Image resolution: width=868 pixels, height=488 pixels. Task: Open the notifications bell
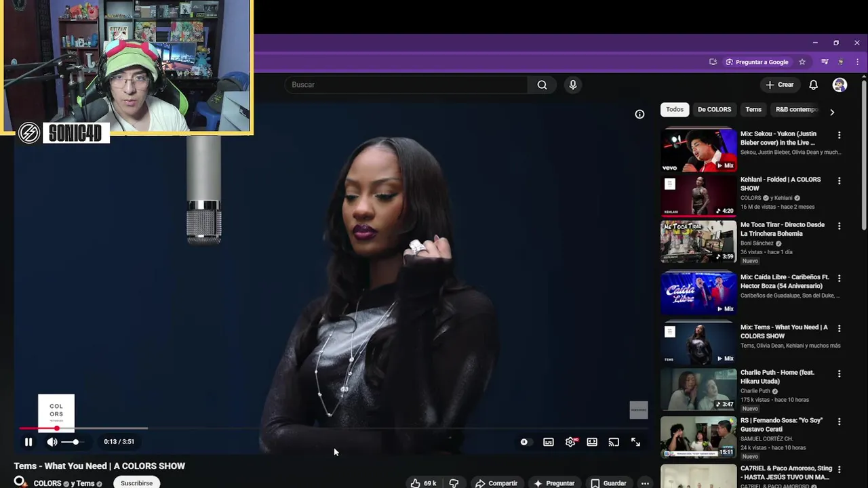pos(813,85)
